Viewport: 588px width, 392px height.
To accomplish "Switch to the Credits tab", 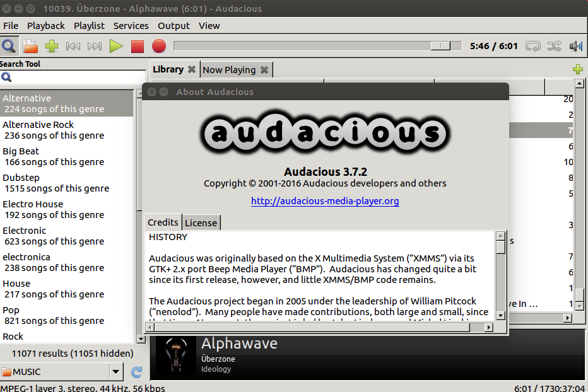I will pos(163,222).
